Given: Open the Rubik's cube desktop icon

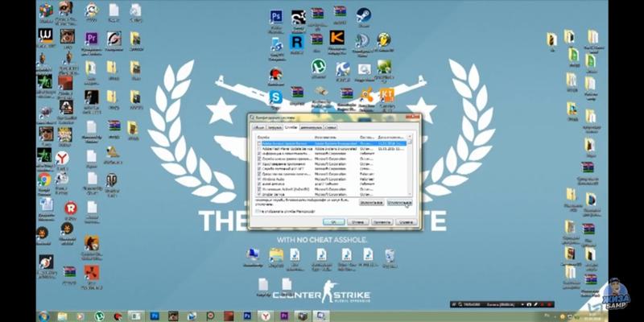Looking at the screenshot, I should (x=46, y=10).
